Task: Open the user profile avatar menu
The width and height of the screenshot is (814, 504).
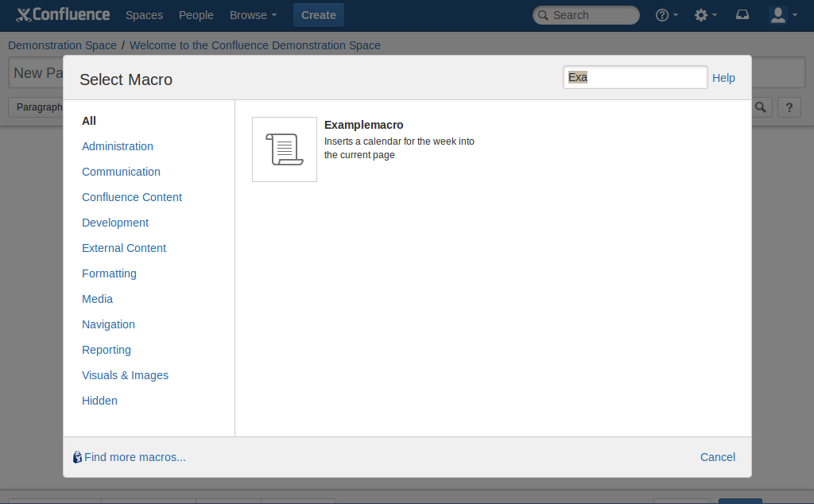Action: tap(783, 15)
